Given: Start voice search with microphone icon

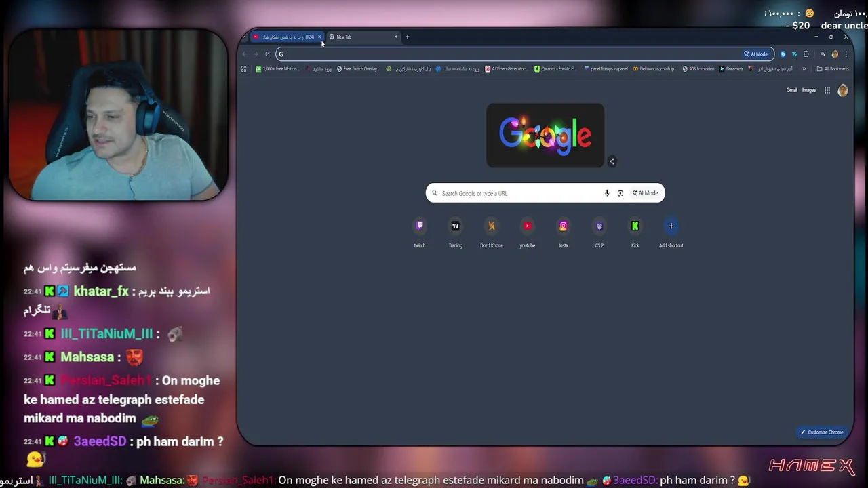Looking at the screenshot, I should tap(607, 193).
